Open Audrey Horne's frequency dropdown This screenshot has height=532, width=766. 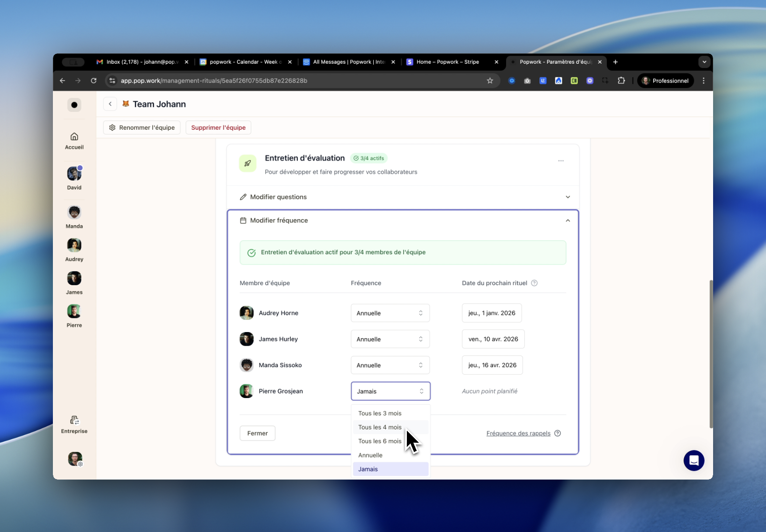click(x=390, y=313)
